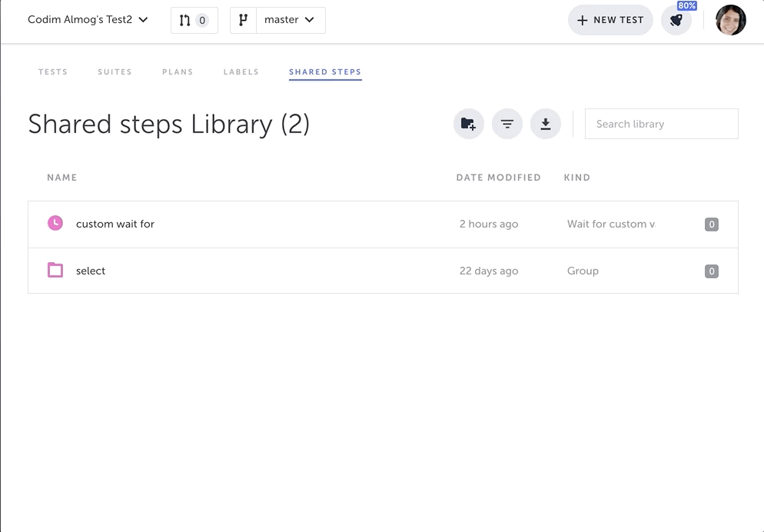Sort by the DATE MODIFIED column header
The height and width of the screenshot is (532, 764).
[x=499, y=178]
